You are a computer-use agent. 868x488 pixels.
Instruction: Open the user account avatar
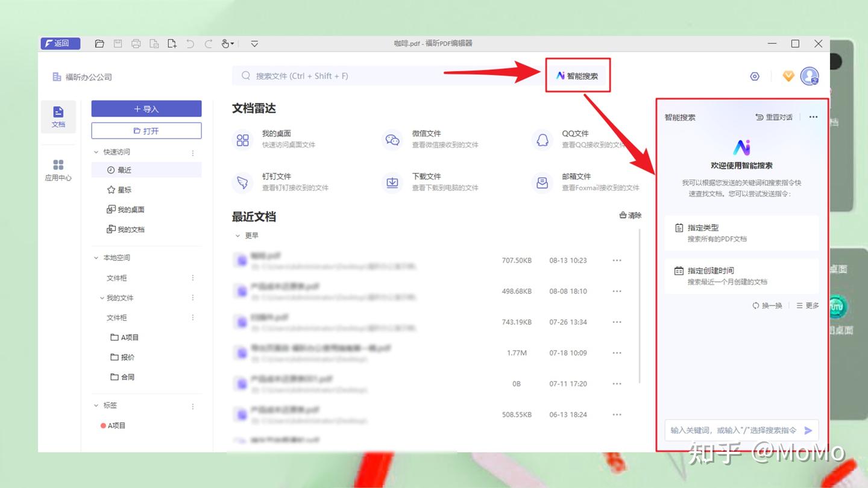(810, 77)
